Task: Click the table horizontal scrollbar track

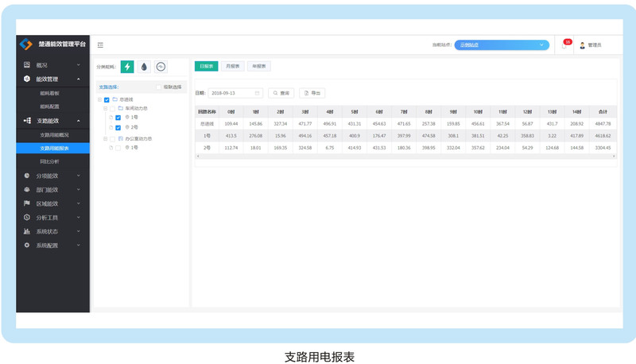Action: (405, 156)
